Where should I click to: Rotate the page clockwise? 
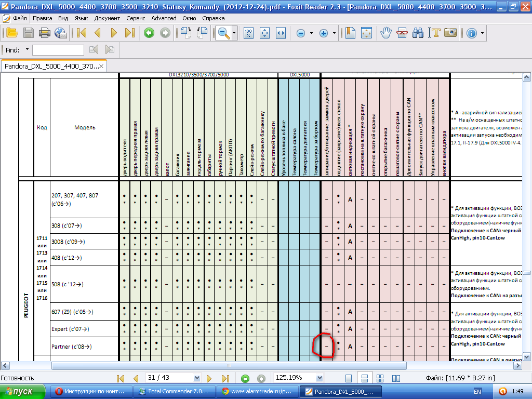186,33
